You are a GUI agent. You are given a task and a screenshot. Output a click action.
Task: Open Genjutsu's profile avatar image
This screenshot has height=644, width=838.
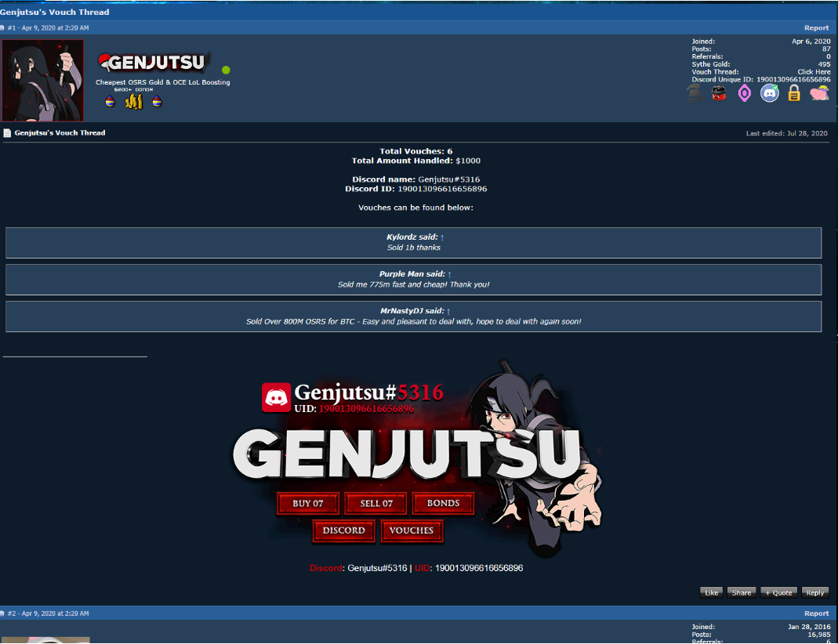click(x=43, y=80)
